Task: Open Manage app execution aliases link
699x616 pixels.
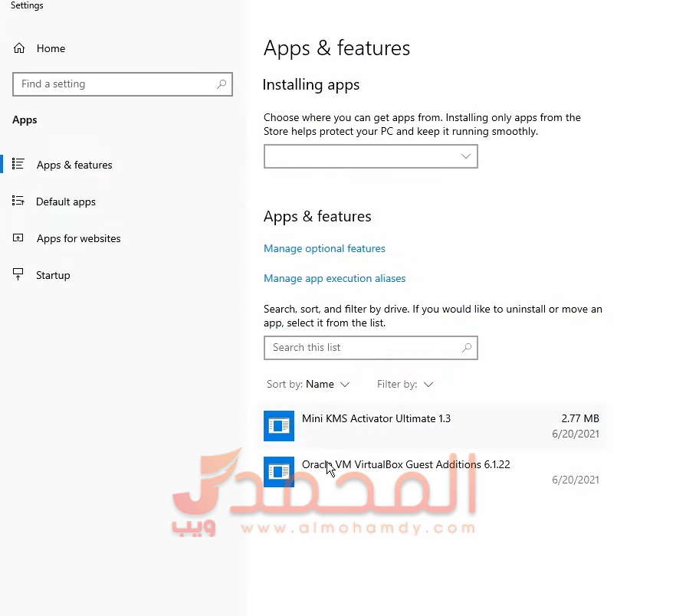Action: tap(334, 278)
